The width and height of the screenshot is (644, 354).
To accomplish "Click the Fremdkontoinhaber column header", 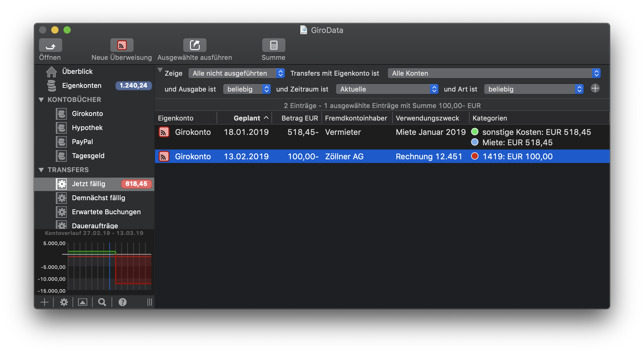I will click(x=357, y=118).
